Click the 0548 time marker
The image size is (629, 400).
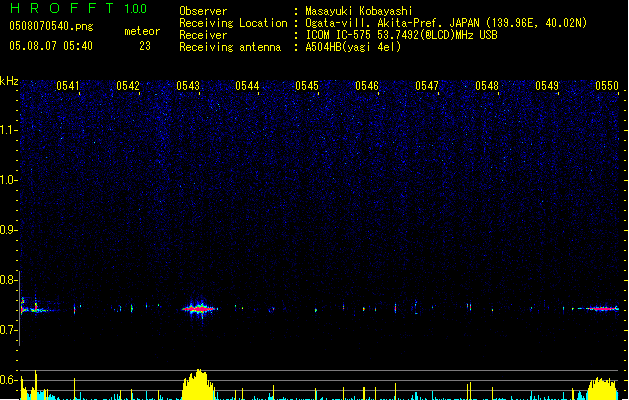click(x=487, y=86)
